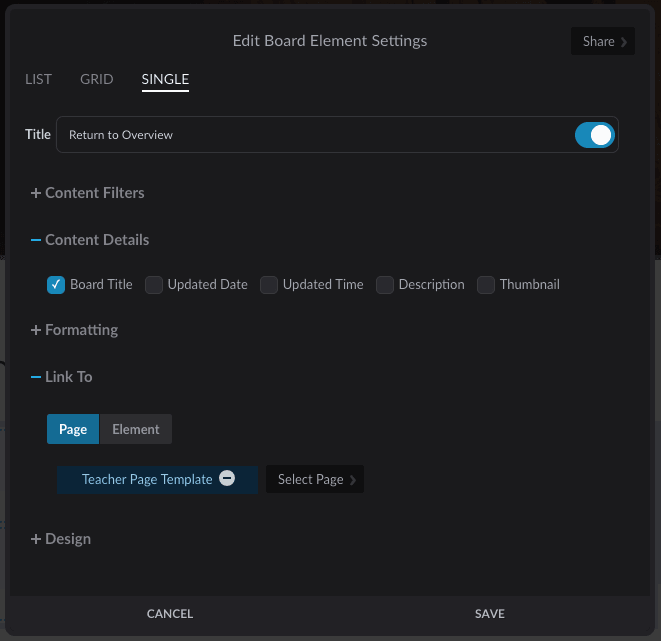Expand the Design section
This screenshot has width=661, height=641.
61,539
